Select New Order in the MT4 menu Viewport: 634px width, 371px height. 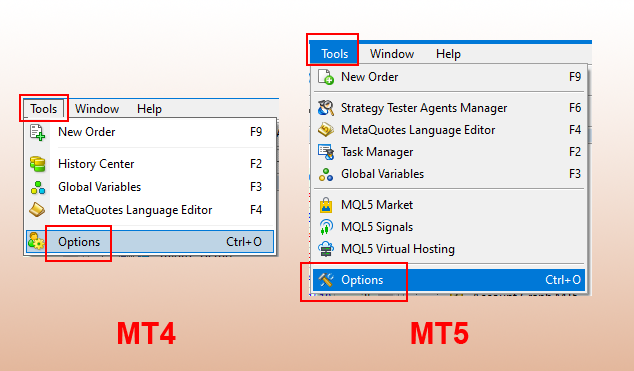click(150, 132)
